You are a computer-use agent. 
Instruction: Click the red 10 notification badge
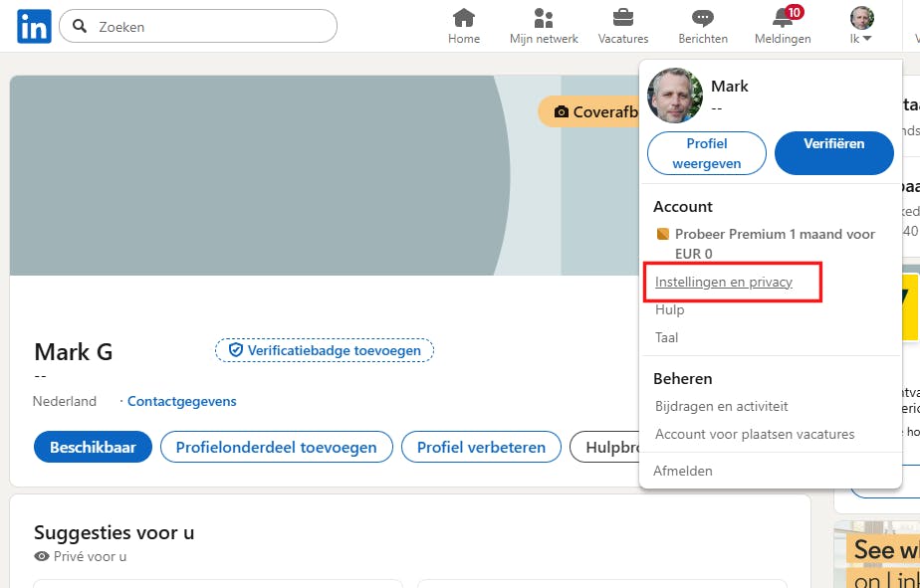click(x=794, y=11)
